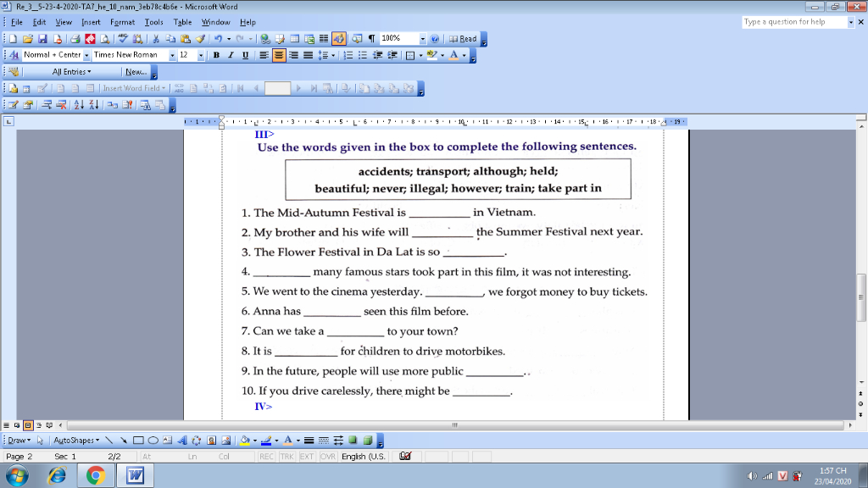Viewport: 868px width, 488px height.
Task: Click the bulleted list icon
Action: point(363,55)
